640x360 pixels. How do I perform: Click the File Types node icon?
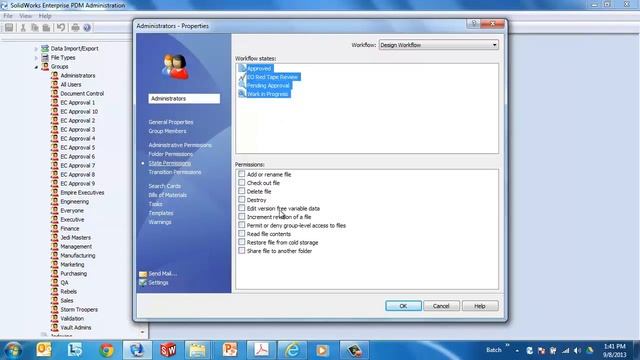[45, 58]
